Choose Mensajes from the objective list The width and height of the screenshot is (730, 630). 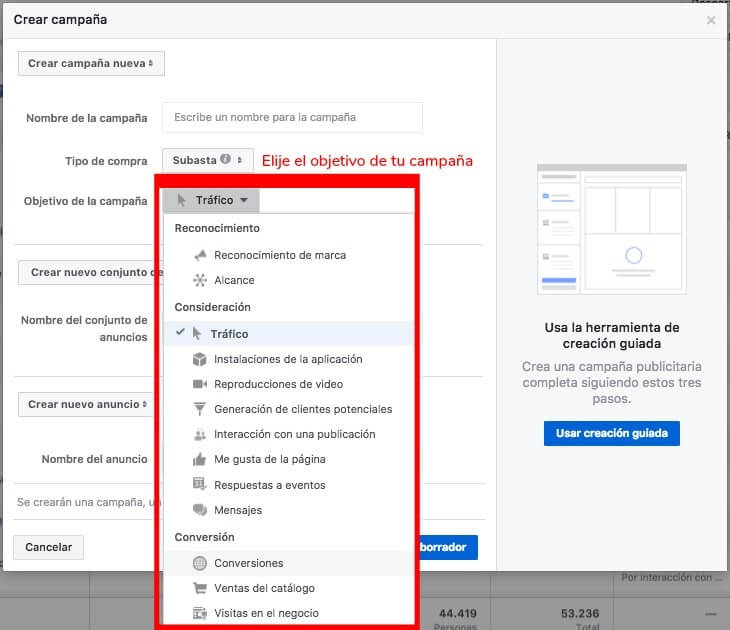click(238, 510)
